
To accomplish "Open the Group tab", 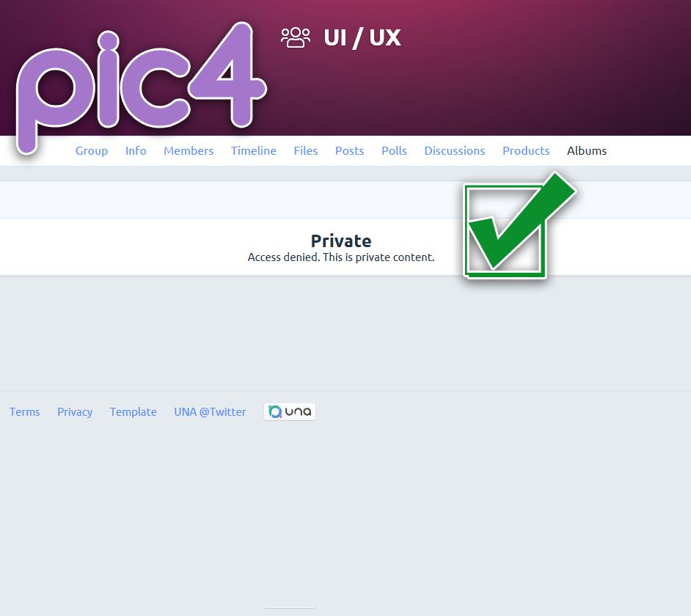I will [92, 150].
